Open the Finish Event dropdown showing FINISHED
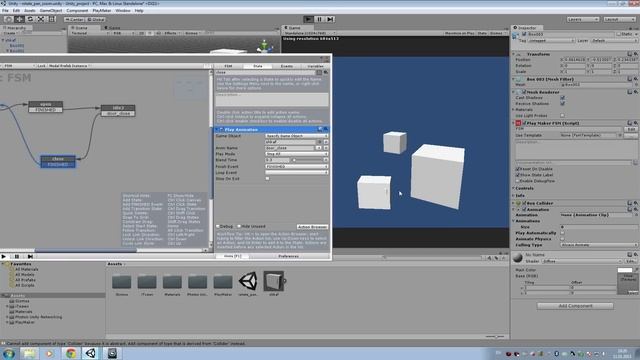 pyautogui.click(x=296, y=167)
